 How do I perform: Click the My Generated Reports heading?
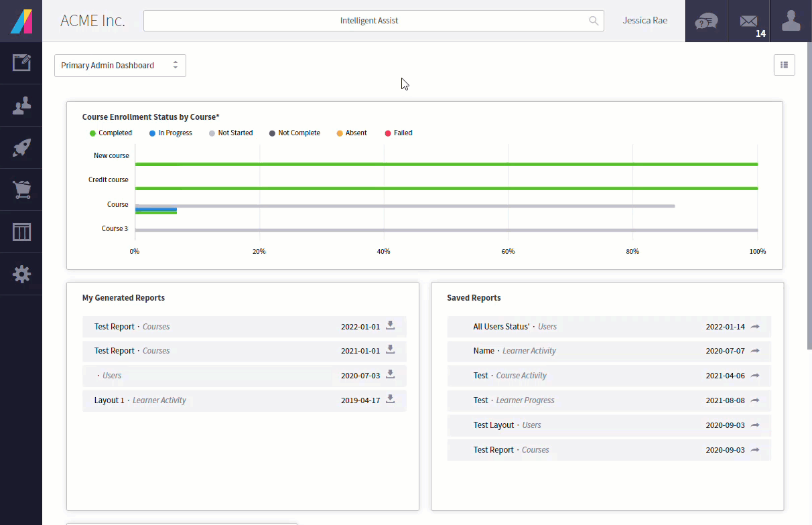123,298
